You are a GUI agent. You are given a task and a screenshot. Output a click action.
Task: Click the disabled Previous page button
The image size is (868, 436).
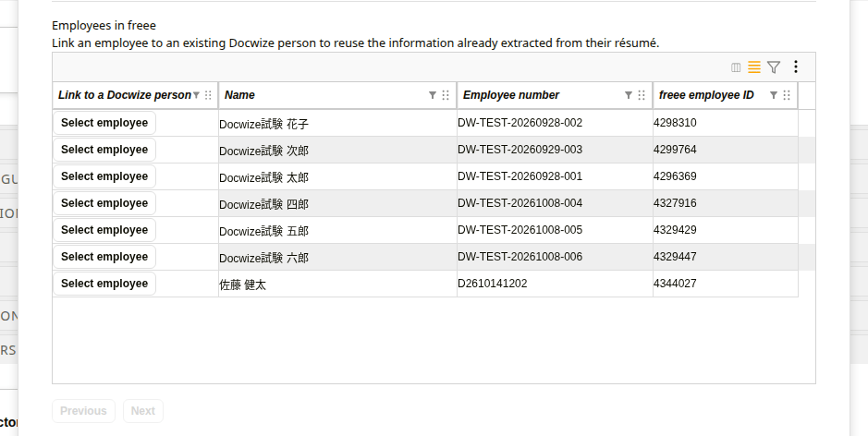click(x=83, y=411)
